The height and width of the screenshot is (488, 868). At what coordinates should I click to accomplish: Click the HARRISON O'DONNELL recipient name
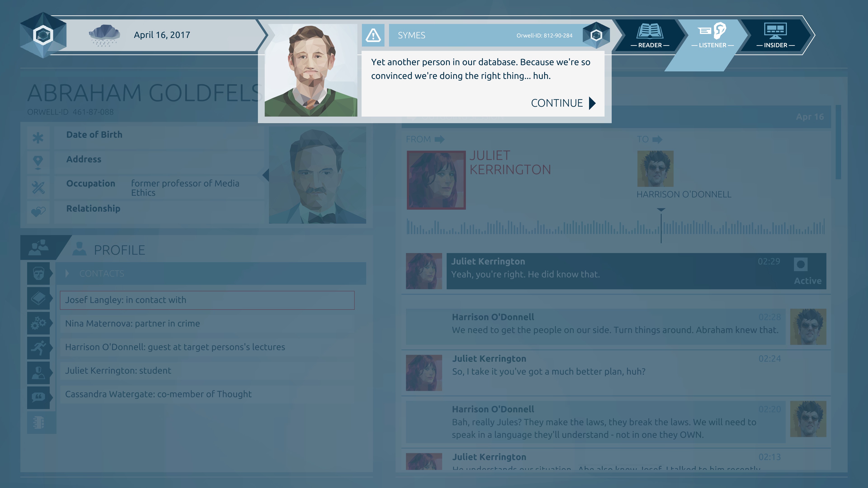pyautogui.click(x=684, y=194)
